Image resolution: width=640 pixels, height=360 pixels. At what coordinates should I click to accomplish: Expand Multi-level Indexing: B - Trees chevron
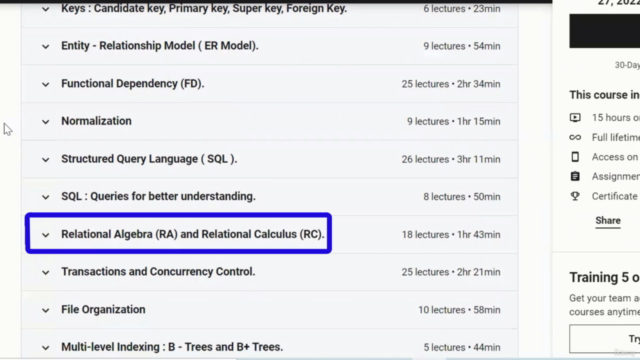45,348
